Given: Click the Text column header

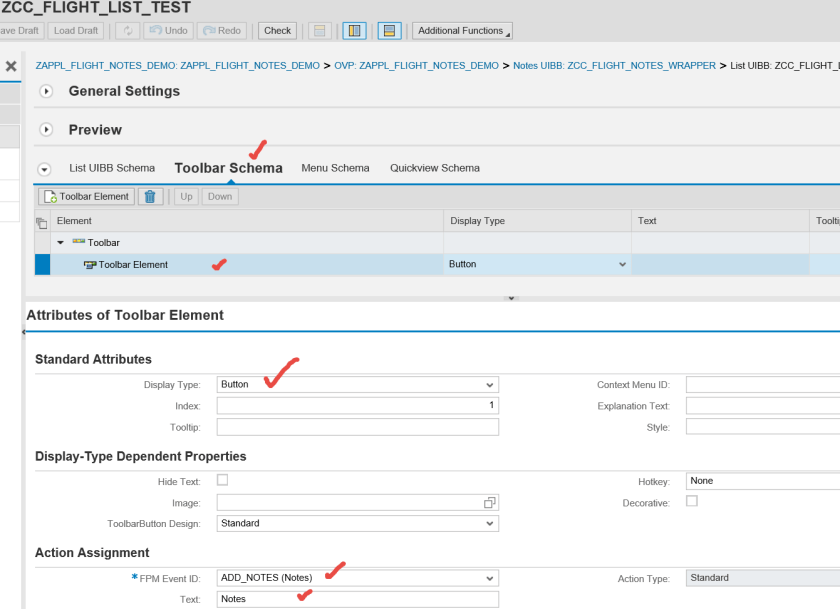Looking at the screenshot, I should [x=720, y=221].
